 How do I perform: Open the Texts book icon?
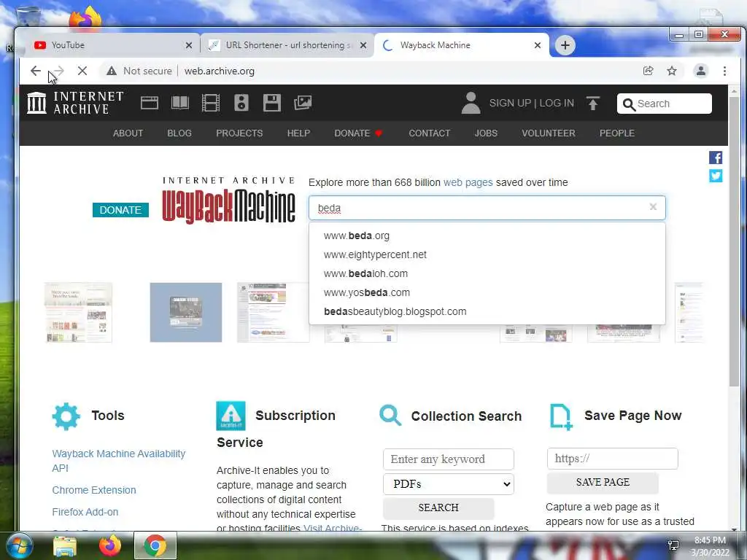click(180, 103)
